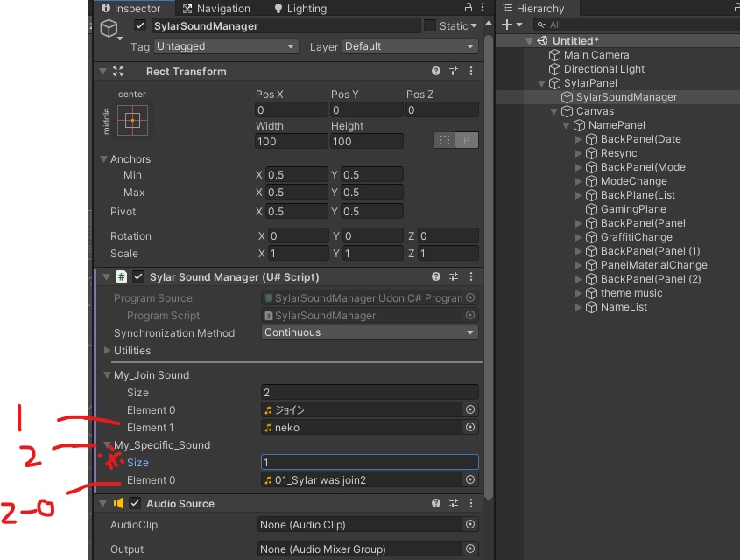
Task: Disable the Sylar Sound Manager script checkbox
Action: [x=138, y=276]
